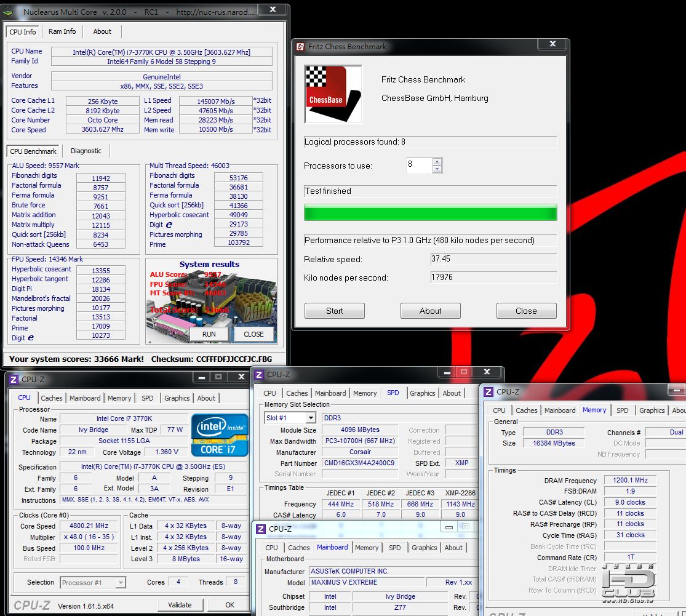This screenshot has width=686, height=616.
Task: Open the About tab in Nuclearus
Action: tap(102, 31)
